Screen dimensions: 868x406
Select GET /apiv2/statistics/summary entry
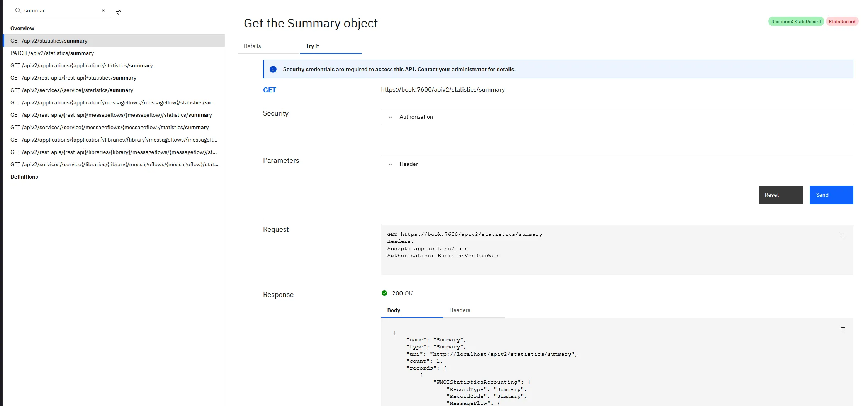tap(114, 41)
